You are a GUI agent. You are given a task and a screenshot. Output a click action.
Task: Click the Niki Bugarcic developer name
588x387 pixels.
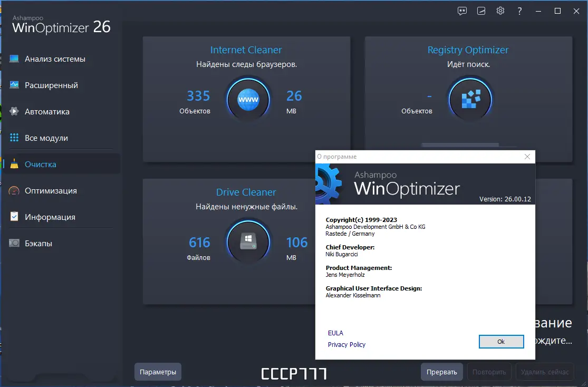click(342, 254)
